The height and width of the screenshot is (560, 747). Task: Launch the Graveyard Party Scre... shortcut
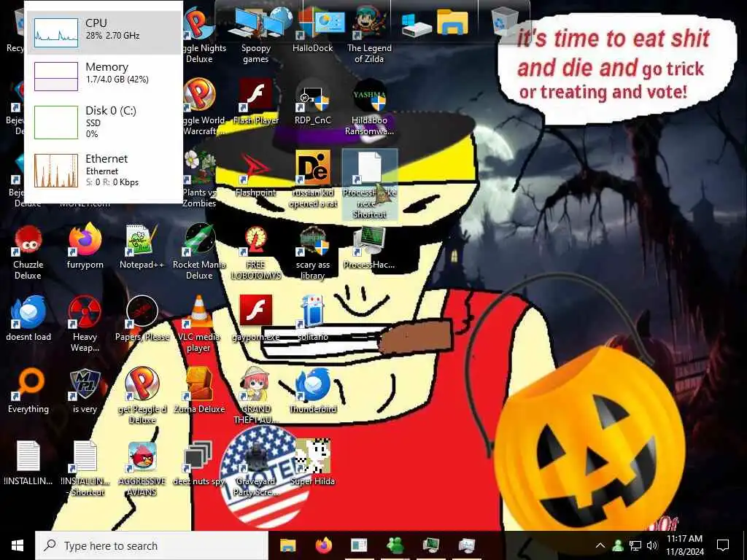[256, 469]
